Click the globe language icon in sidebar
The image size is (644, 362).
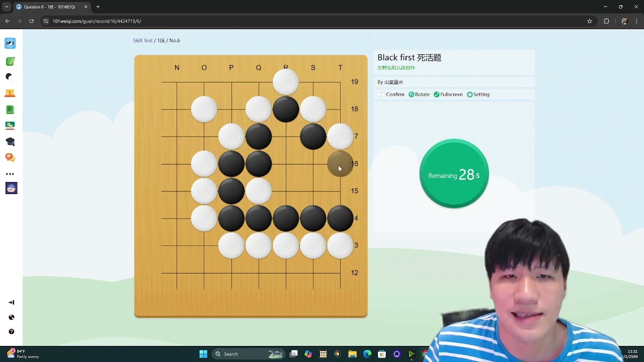tap(12, 317)
